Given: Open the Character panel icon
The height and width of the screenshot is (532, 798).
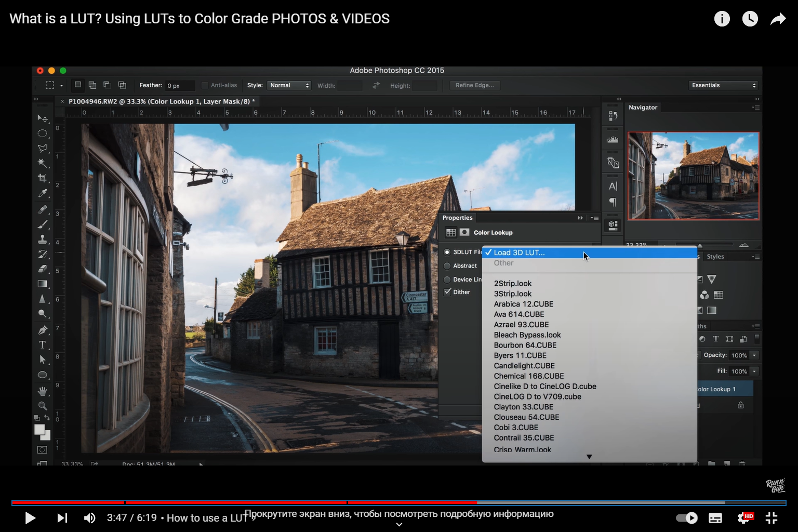Looking at the screenshot, I should click(613, 185).
